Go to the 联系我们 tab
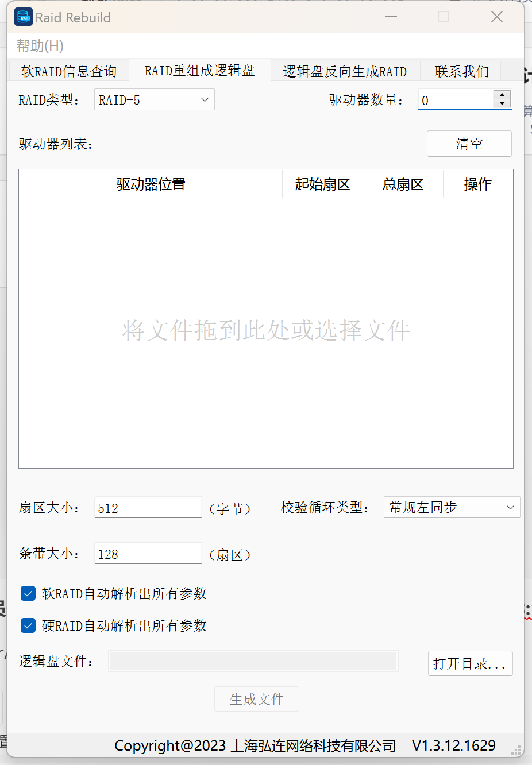532x765 pixels. 462,71
